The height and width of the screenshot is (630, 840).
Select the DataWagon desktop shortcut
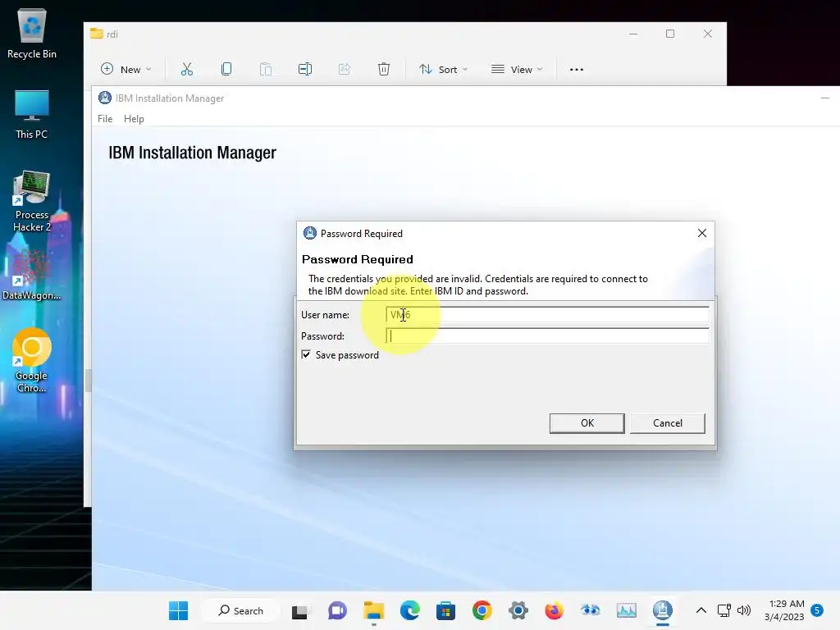point(32,275)
